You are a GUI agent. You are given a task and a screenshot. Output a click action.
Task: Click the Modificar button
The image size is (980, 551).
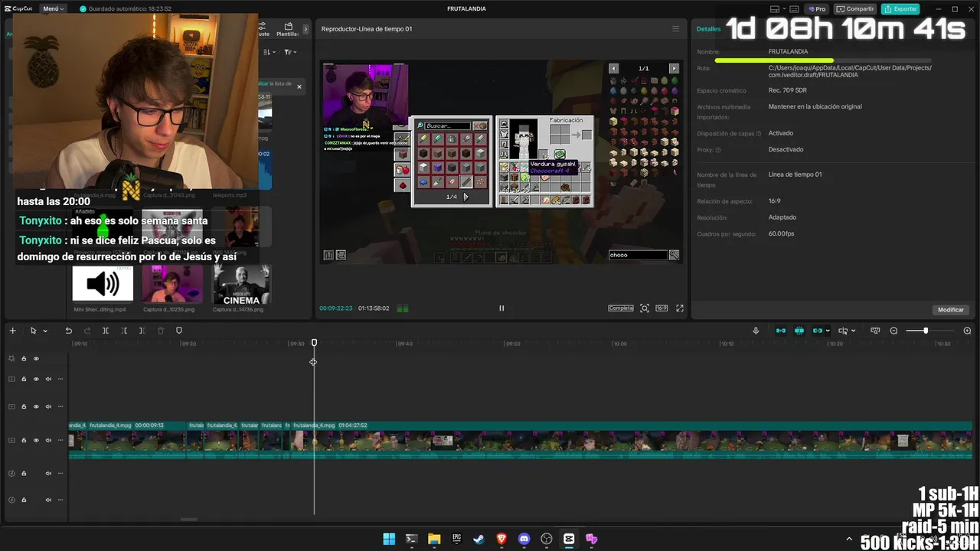pos(951,310)
